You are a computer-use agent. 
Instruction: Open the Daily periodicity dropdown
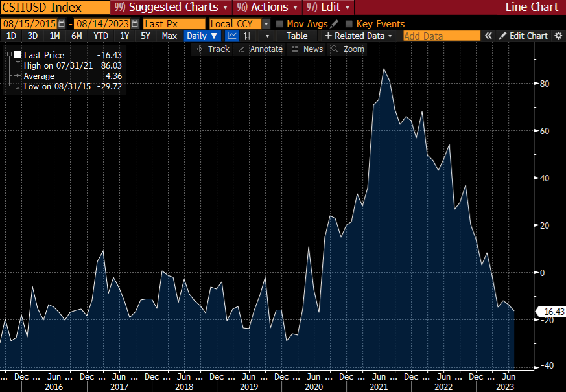202,36
